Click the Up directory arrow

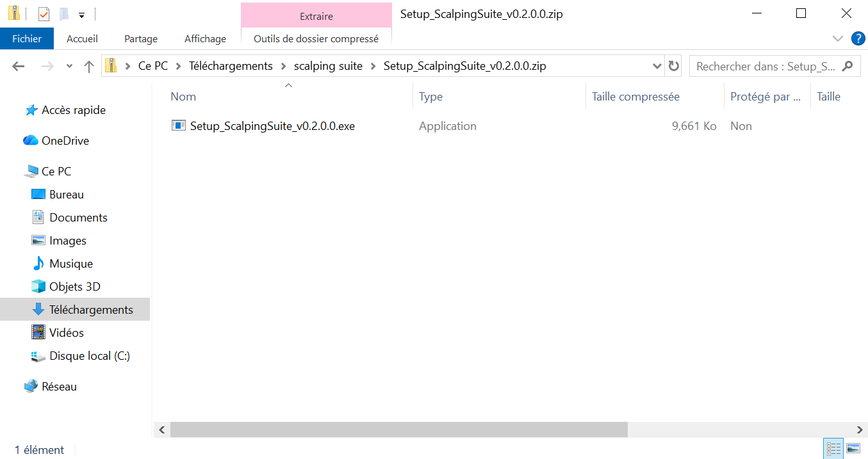tap(89, 66)
